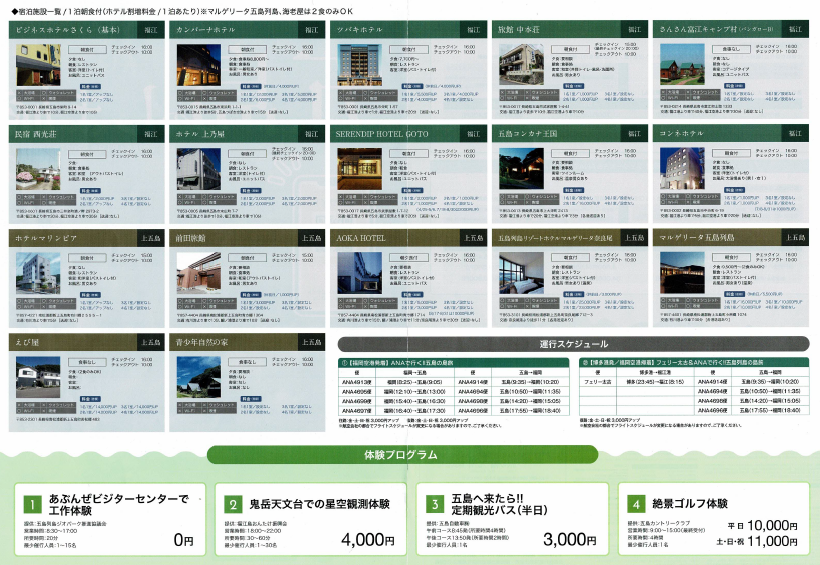Image resolution: width=820 pixels, height=565 pixels.
Task: Select the 定期観光バス(半日) program title
Action: pyautogui.click(x=499, y=511)
